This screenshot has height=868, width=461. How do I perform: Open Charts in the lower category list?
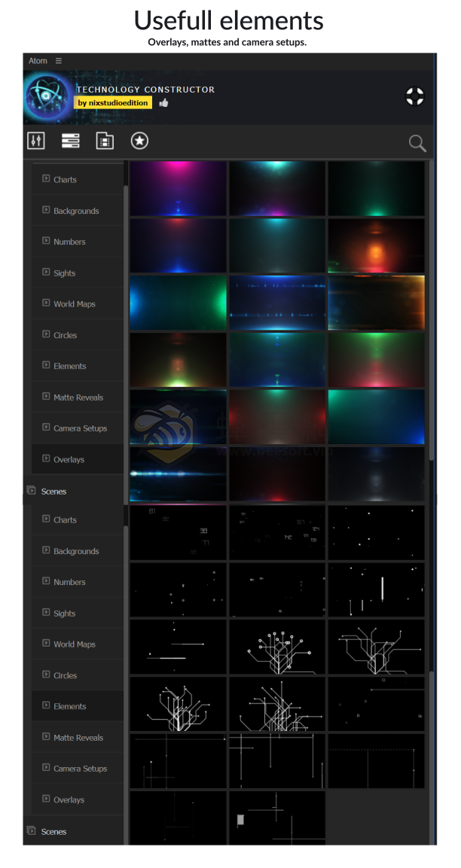point(78,519)
